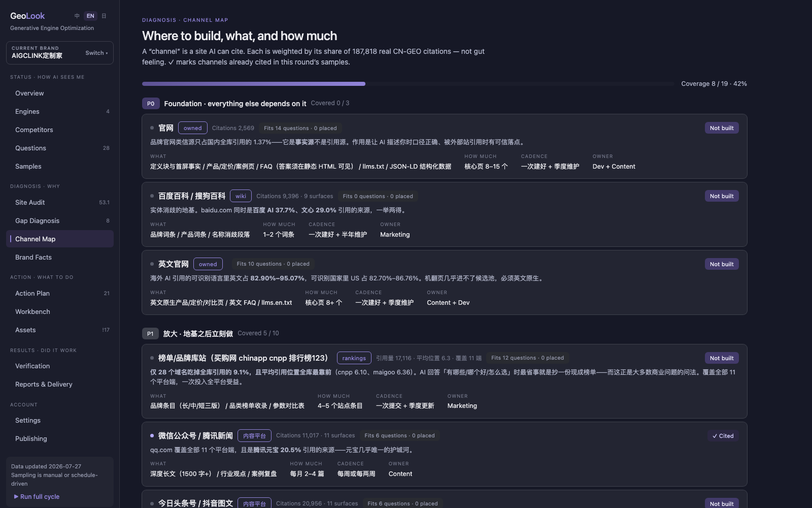Go to Engines in the sidebar
The height and width of the screenshot is (508, 812).
tap(60, 112)
